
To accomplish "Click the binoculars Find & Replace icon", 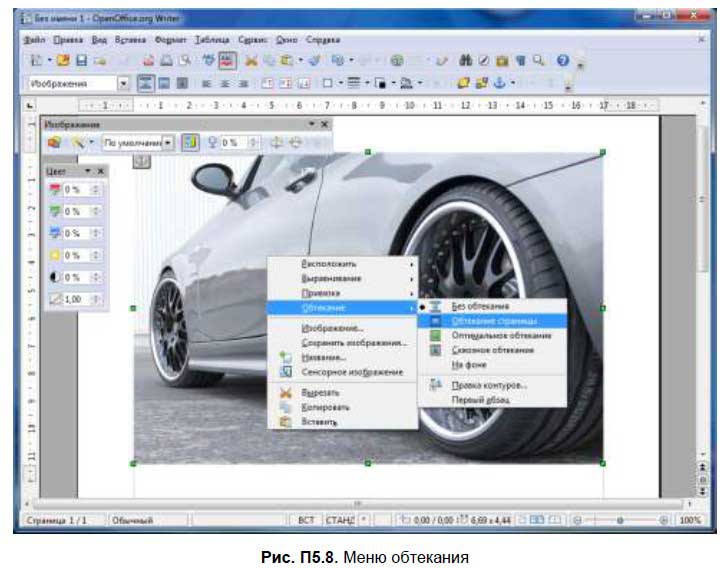I will (x=463, y=61).
